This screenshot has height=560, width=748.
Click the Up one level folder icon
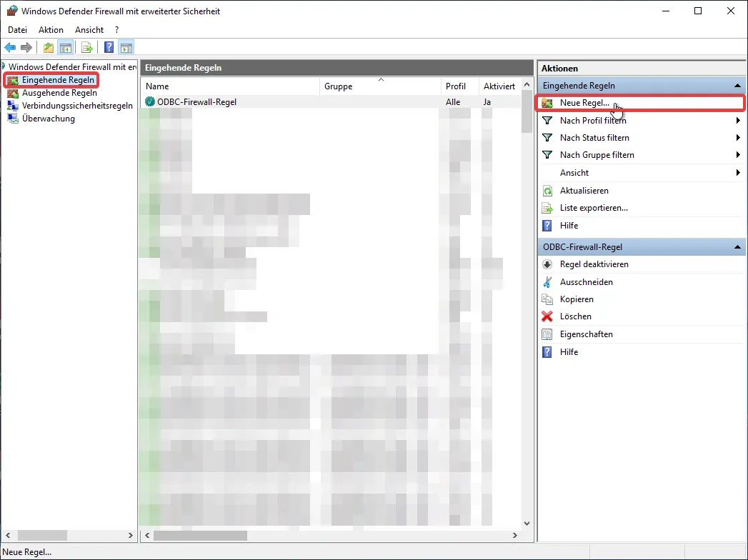48,47
